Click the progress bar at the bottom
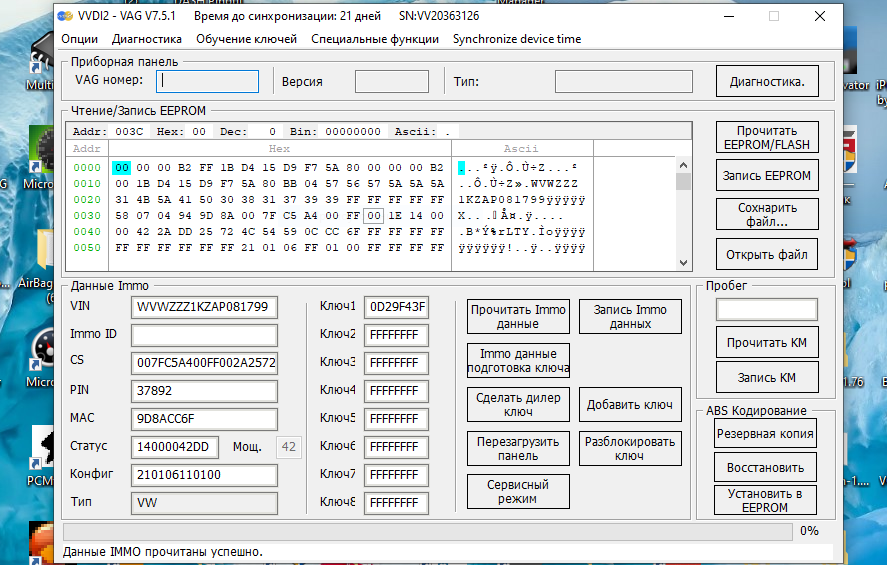 [428, 532]
